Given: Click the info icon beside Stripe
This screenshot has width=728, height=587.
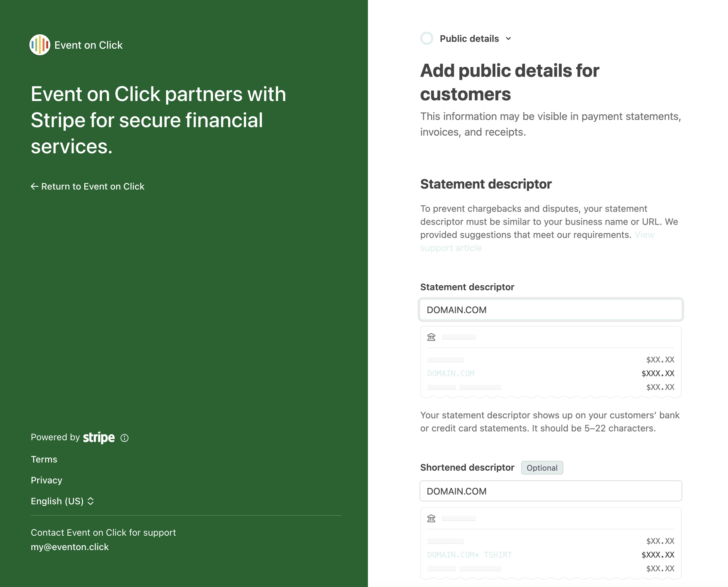Looking at the screenshot, I should [124, 438].
